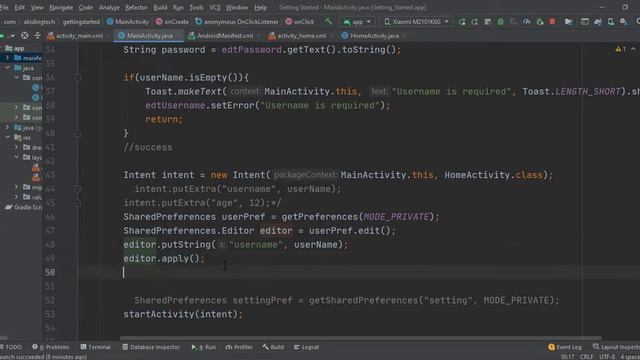640x360 pixels.
Task: Collapse the layout folder in project tree
Action: (x=16, y=157)
